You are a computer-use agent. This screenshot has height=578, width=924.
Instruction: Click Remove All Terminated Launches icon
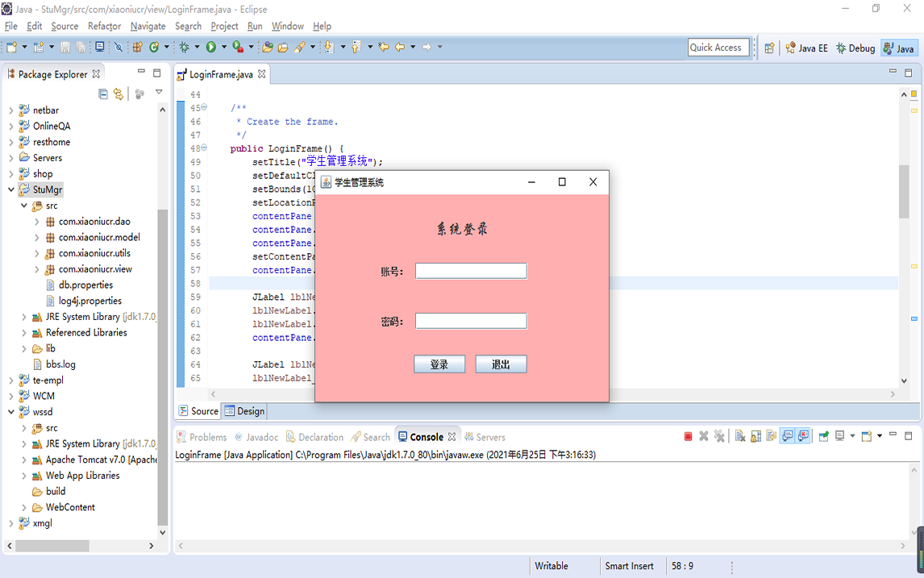click(719, 437)
